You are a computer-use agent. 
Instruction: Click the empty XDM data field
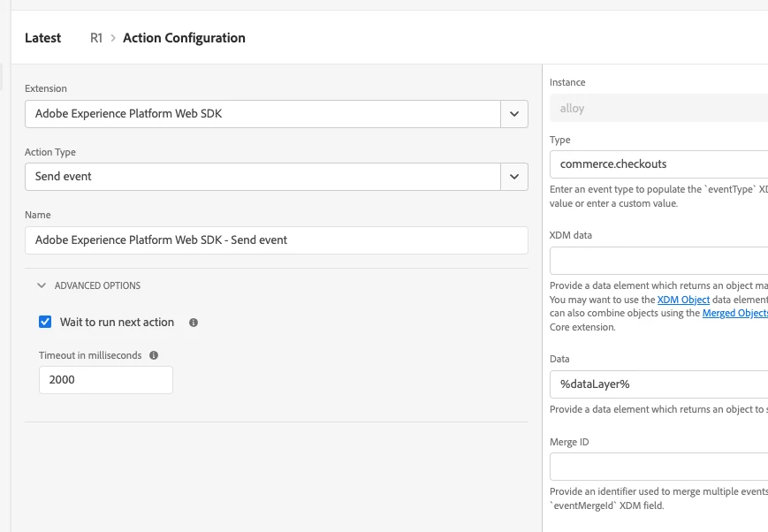point(658,262)
